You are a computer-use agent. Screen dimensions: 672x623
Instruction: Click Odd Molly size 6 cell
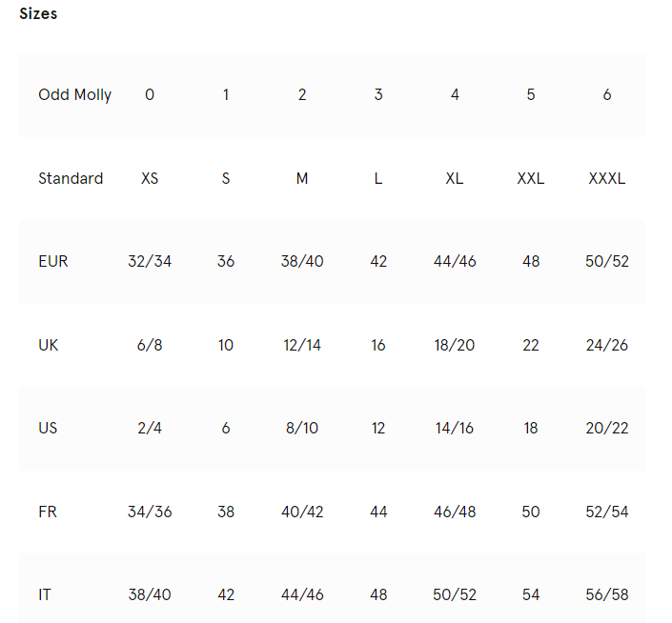[x=607, y=94]
